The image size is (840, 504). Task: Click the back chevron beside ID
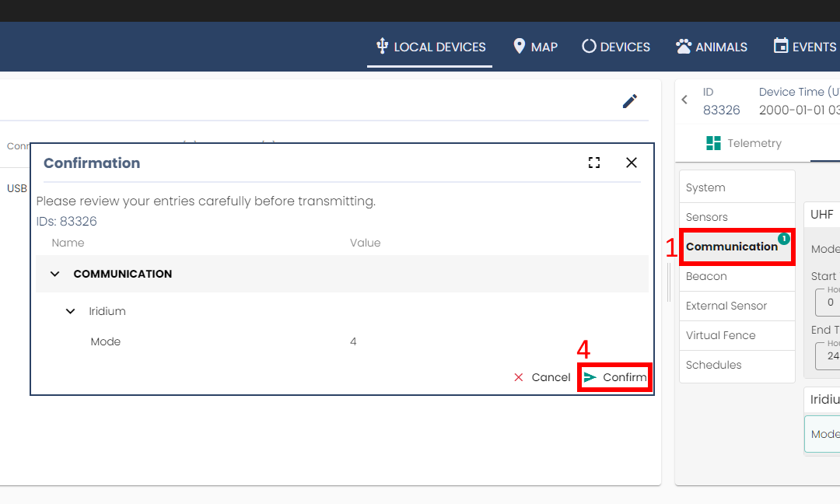[684, 100]
